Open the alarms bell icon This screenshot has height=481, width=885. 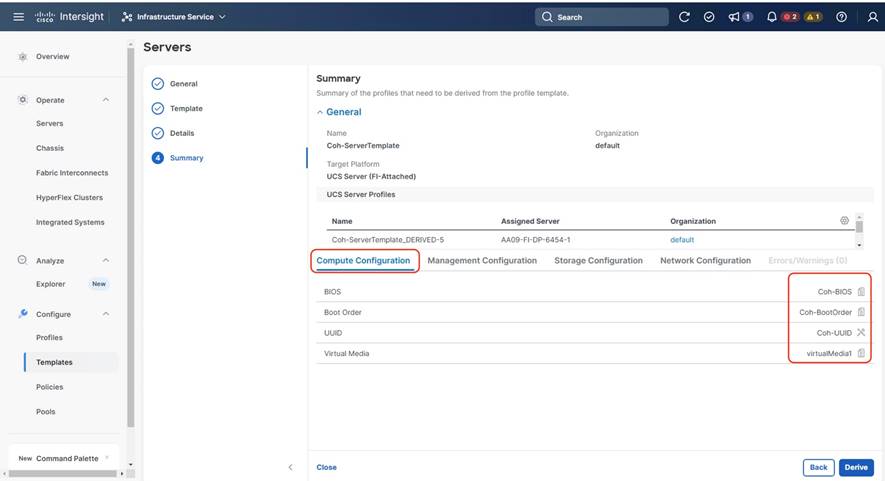click(x=772, y=17)
